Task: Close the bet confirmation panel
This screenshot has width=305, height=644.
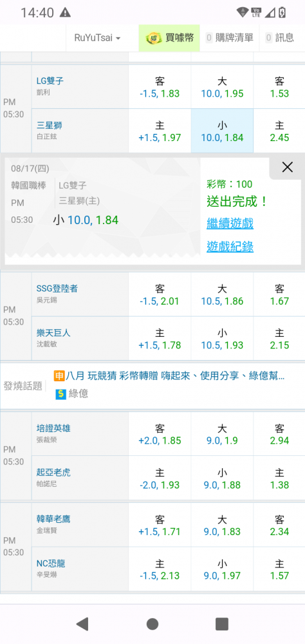Action: pos(288,167)
